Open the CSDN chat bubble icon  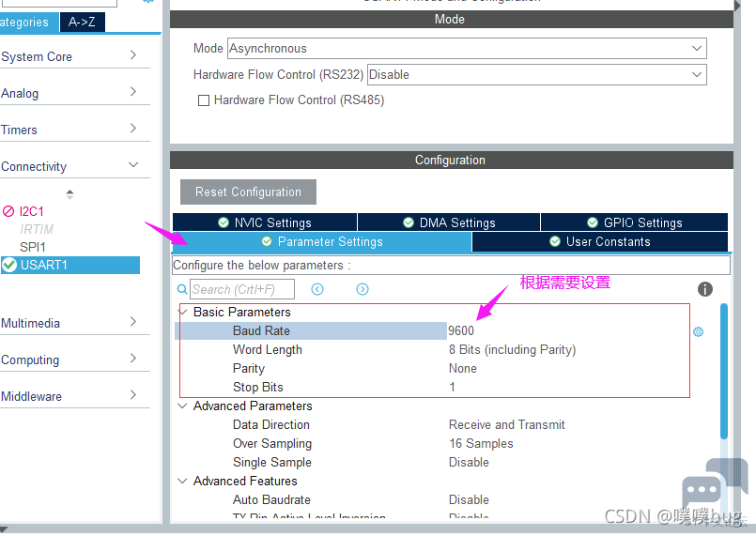coord(715,484)
